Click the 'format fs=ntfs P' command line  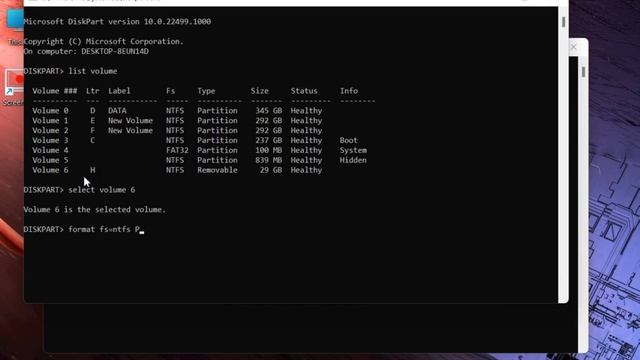tap(84, 229)
